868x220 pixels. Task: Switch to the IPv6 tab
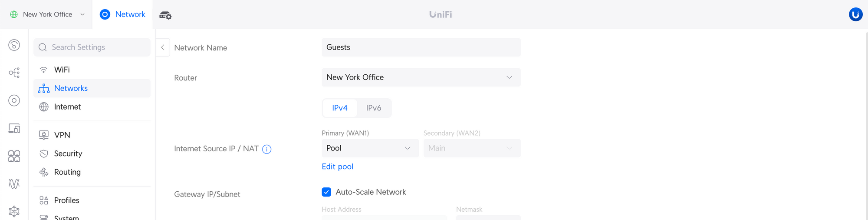pyautogui.click(x=373, y=108)
